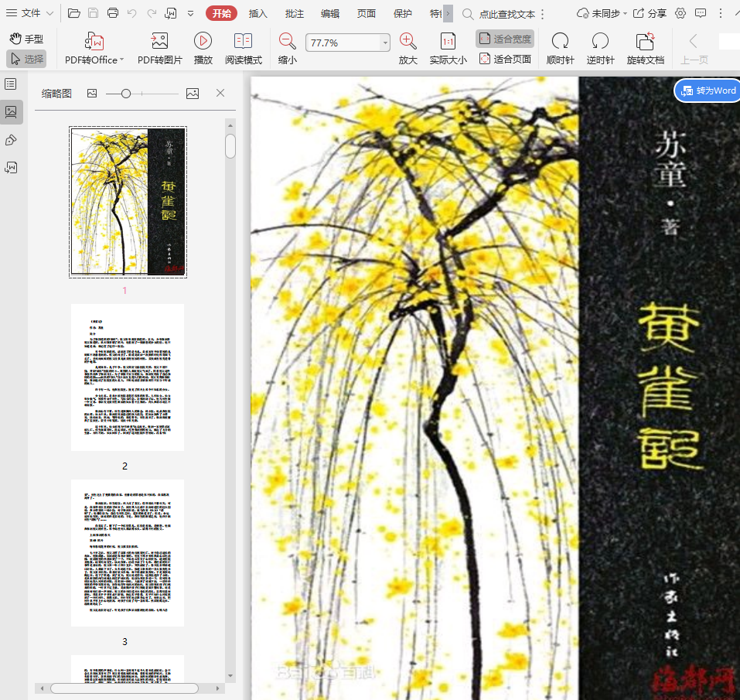The height and width of the screenshot is (700, 740).
Task: Rotate page 顺时针 clockwise
Action: point(560,48)
